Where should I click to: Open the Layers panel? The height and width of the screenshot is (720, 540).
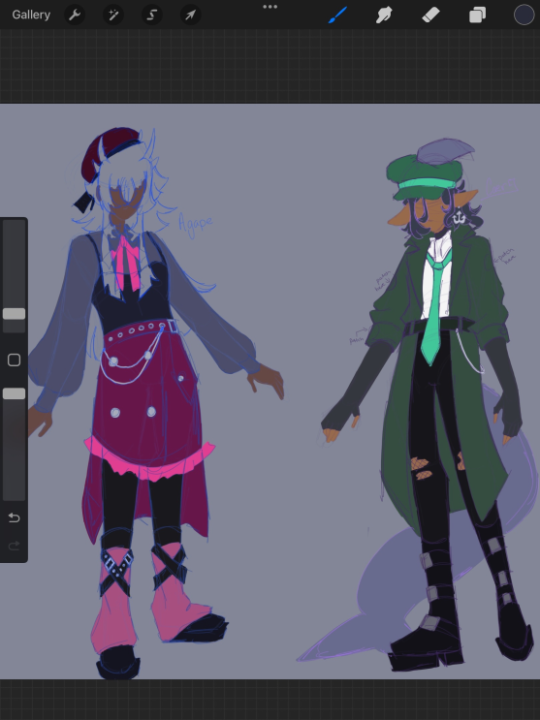coord(478,15)
